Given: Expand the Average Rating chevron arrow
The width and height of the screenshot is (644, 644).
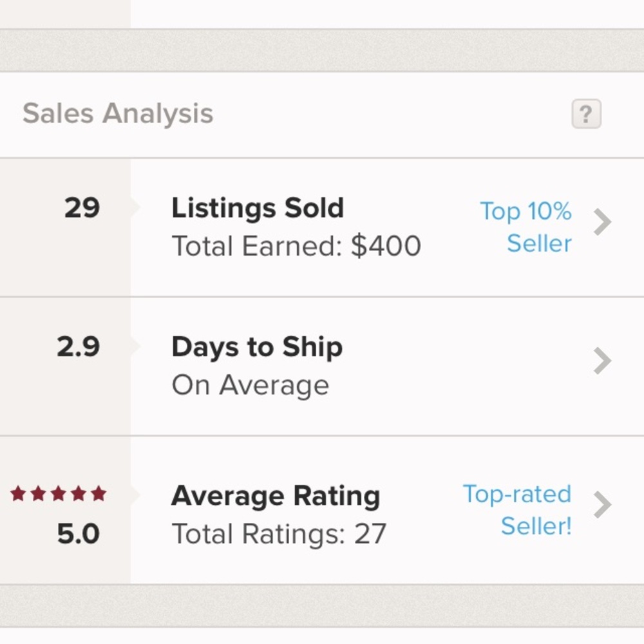Looking at the screenshot, I should pos(602,505).
